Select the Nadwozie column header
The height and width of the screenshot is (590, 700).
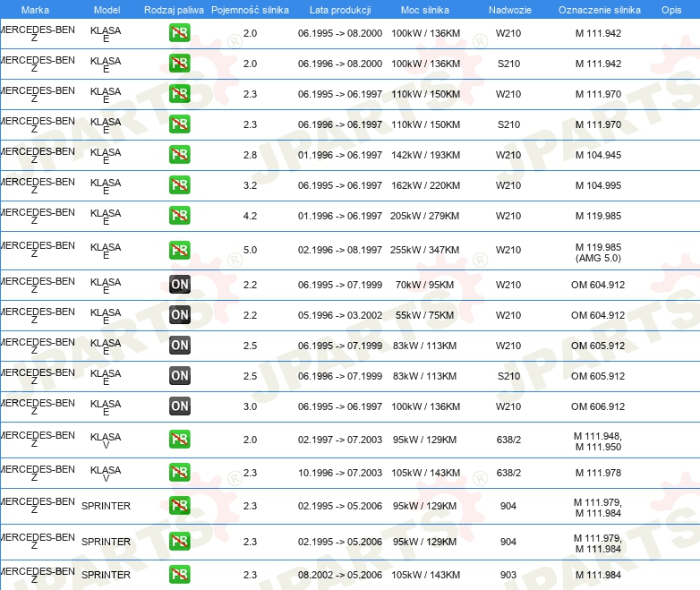click(508, 10)
